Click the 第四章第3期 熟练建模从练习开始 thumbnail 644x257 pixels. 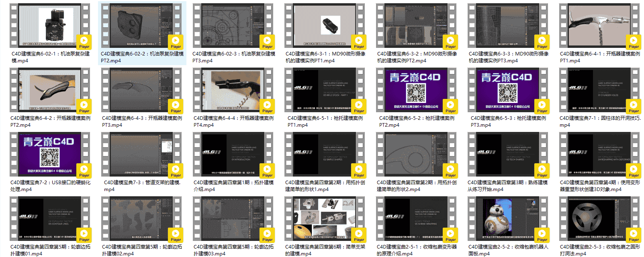click(x=509, y=154)
